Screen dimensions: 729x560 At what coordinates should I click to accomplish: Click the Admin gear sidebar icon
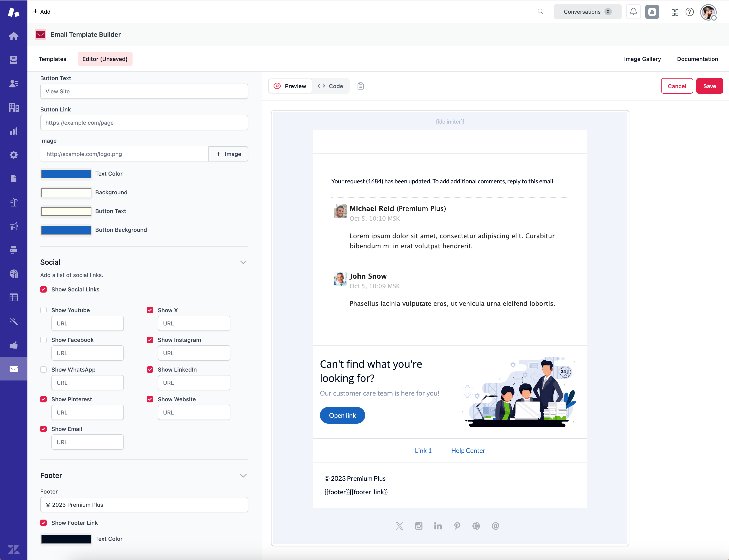tap(14, 155)
